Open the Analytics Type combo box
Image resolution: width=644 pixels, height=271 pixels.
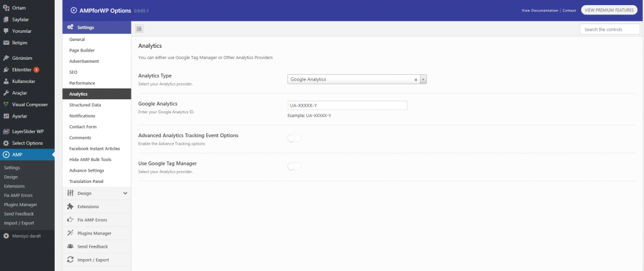357,79
